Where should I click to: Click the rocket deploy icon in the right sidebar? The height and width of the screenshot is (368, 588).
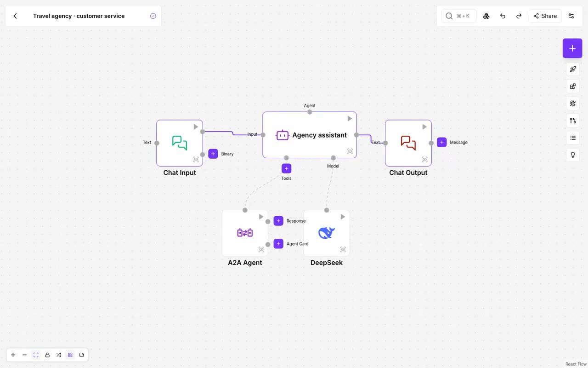tap(572, 69)
